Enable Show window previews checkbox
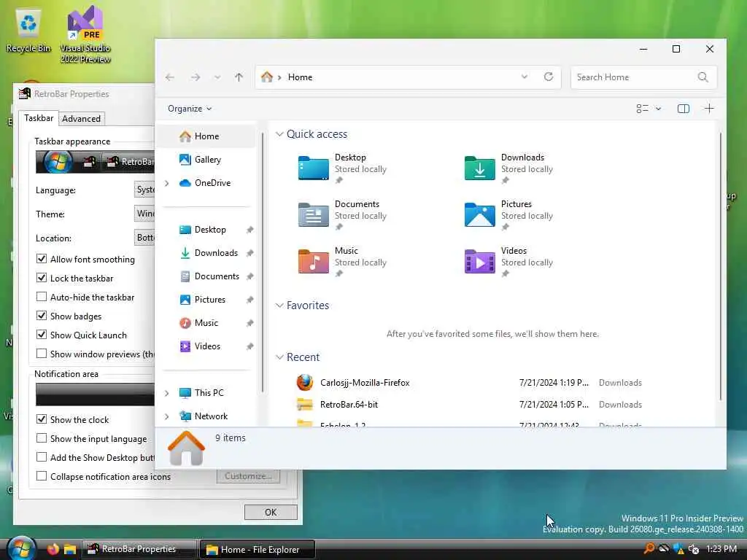Image resolution: width=747 pixels, height=560 pixels. click(x=42, y=354)
